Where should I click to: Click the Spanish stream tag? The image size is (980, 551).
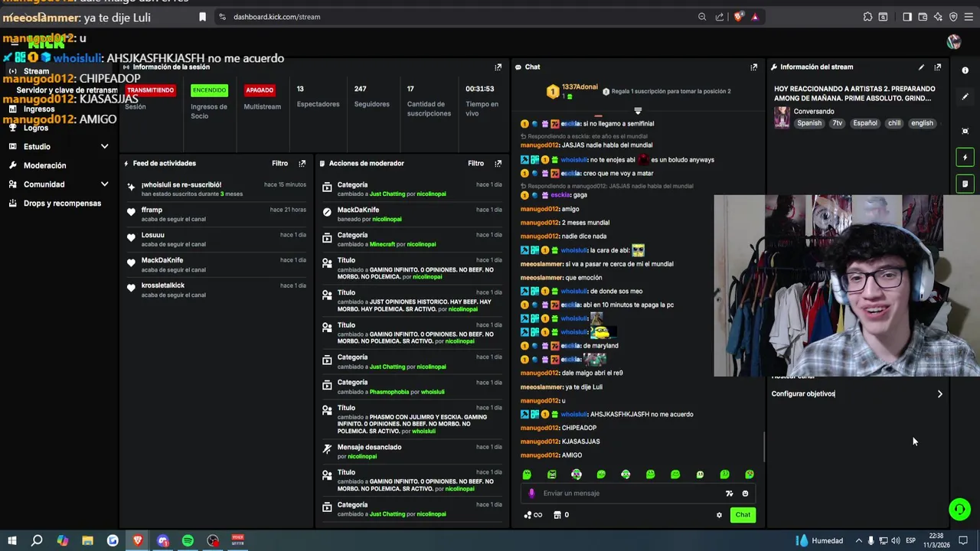click(x=808, y=123)
